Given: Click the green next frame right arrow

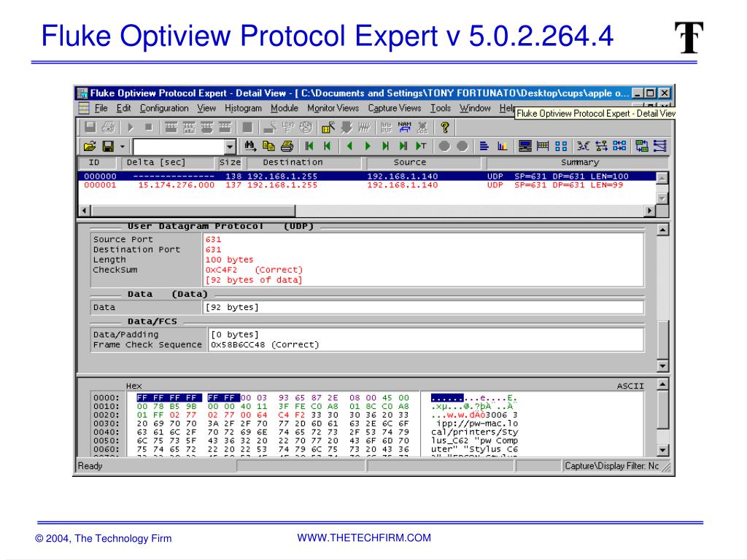Looking at the screenshot, I should (368, 146).
